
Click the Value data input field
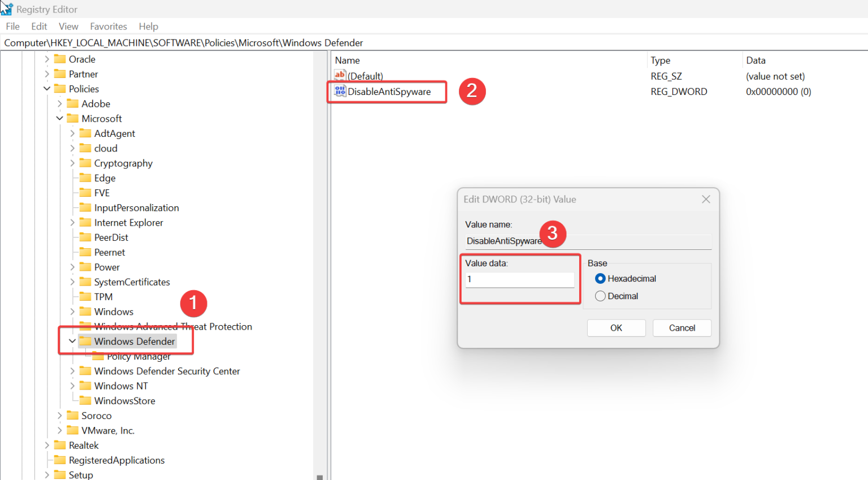click(519, 279)
